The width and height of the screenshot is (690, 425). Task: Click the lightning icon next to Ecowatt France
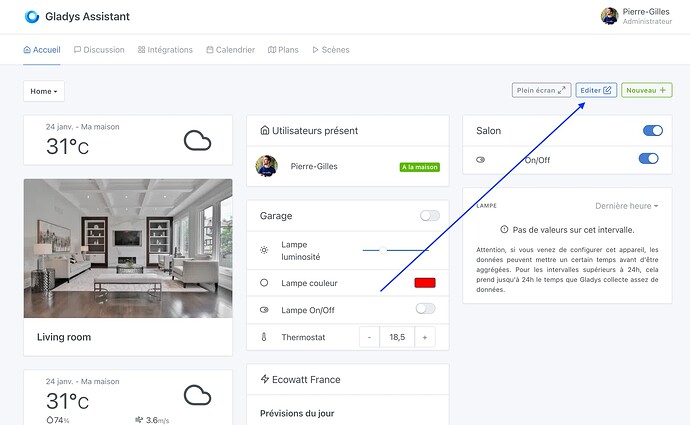click(x=264, y=380)
